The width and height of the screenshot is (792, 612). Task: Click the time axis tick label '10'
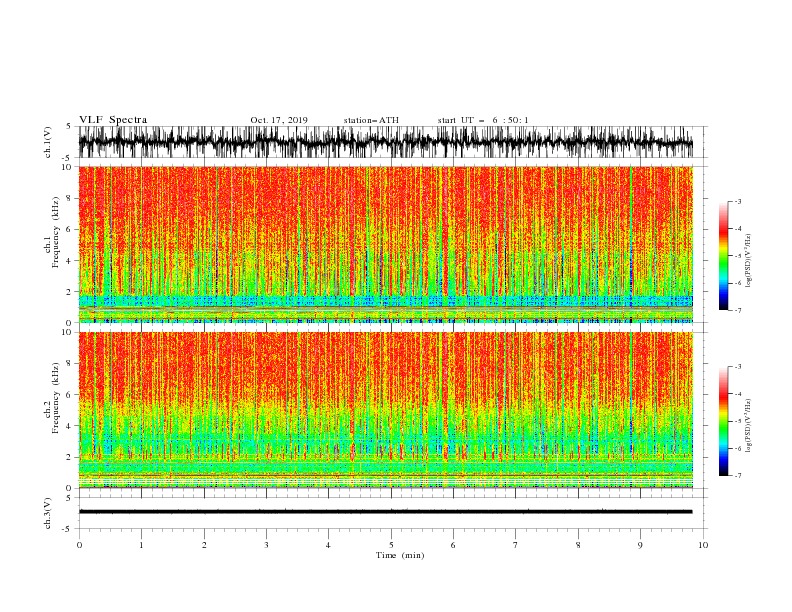pyautogui.click(x=703, y=545)
